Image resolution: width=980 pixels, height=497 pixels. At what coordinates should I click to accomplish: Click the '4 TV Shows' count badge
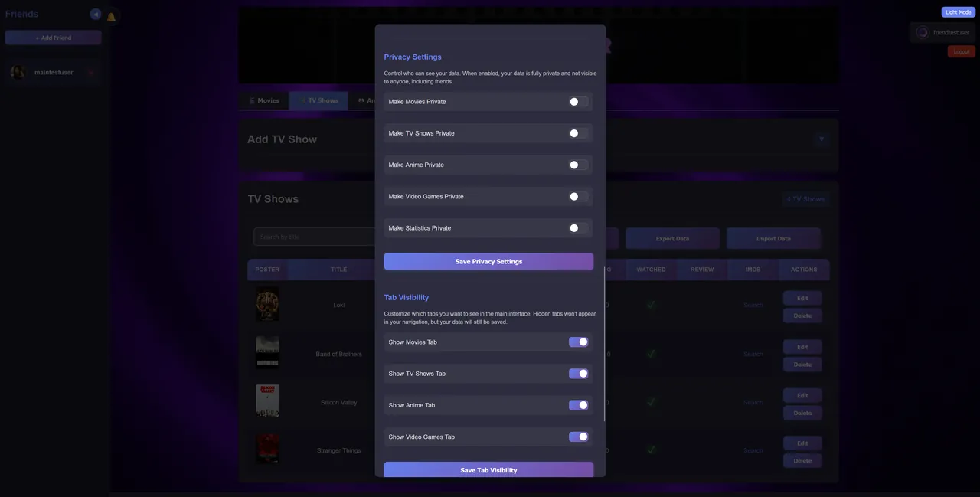click(x=805, y=199)
